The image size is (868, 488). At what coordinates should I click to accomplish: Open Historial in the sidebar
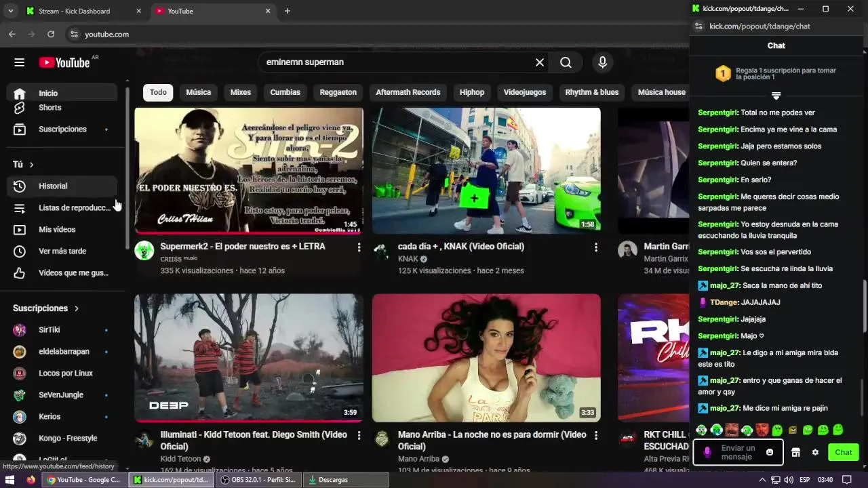[62, 186]
